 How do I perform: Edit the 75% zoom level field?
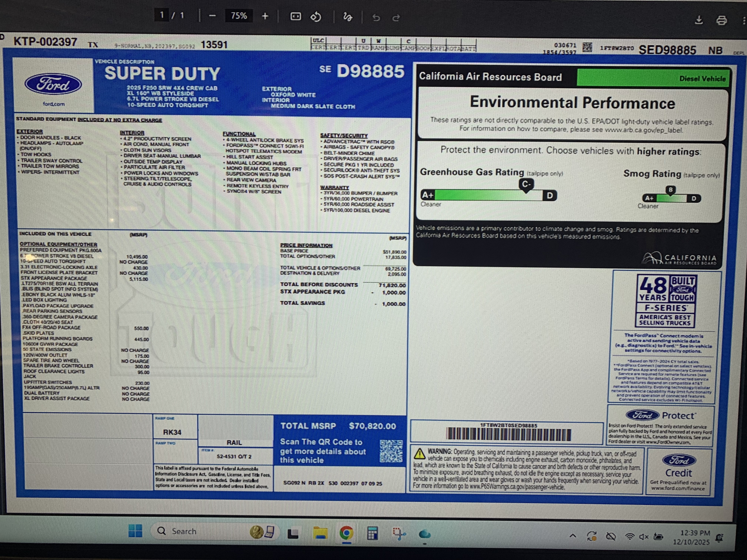pyautogui.click(x=239, y=16)
